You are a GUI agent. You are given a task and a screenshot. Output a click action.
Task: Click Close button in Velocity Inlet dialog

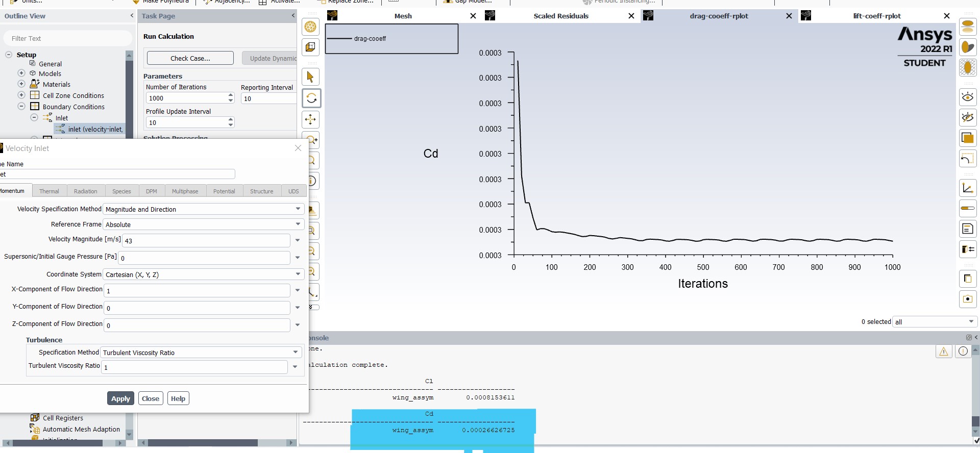tap(151, 398)
